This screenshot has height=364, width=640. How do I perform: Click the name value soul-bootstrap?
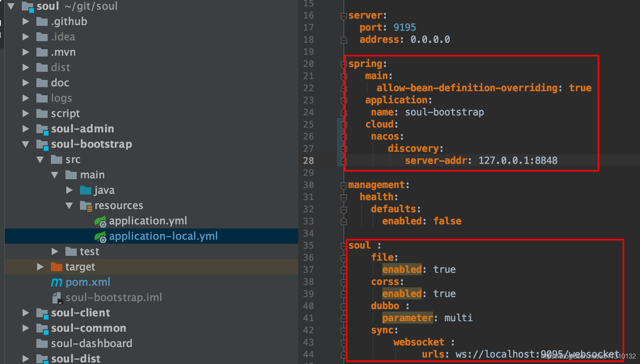pyautogui.click(x=444, y=112)
